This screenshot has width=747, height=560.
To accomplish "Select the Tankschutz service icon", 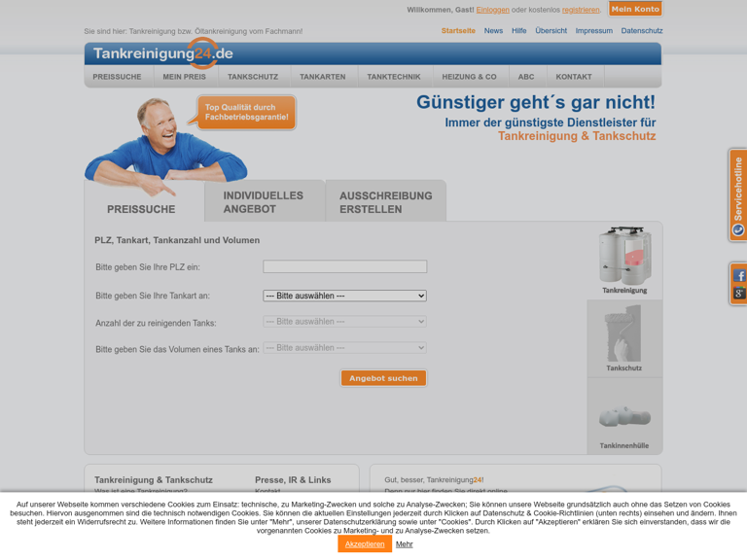I will (624, 338).
